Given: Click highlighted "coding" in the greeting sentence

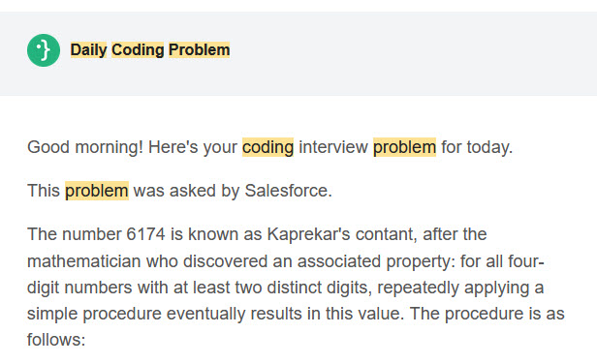Looking at the screenshot, I should tap(268, 147).
